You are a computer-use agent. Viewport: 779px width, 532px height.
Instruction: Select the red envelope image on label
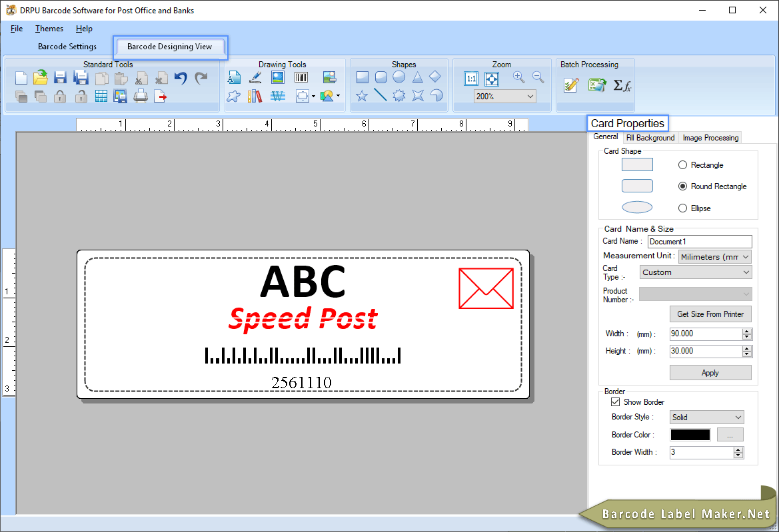[486, 288]
